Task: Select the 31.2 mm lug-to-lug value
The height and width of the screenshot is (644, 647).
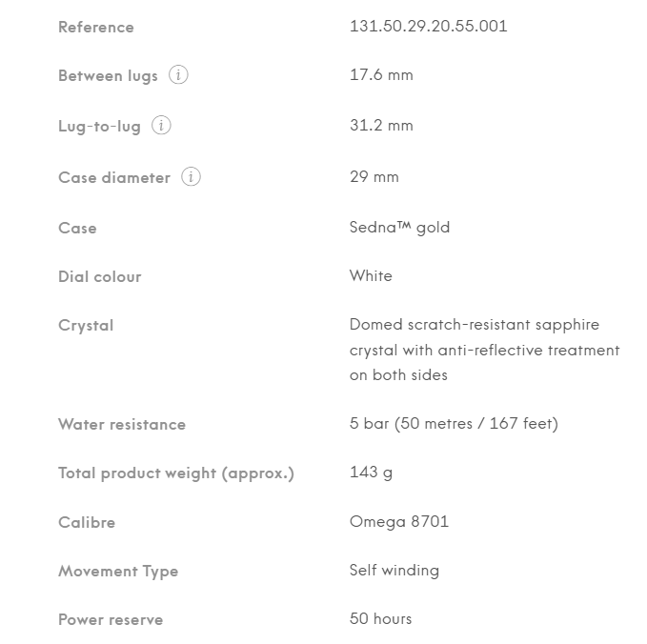Action: click(x=381, y=126)
